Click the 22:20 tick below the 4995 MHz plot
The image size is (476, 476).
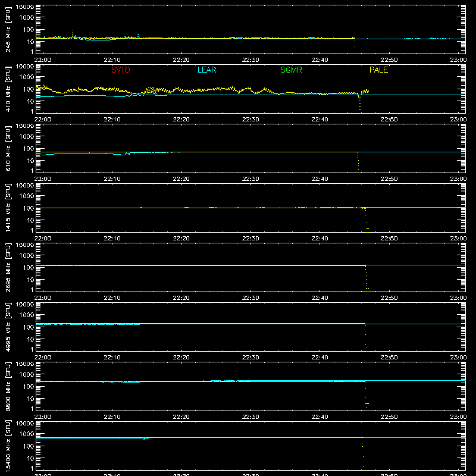pyautogui.click(x=181, y=358)
